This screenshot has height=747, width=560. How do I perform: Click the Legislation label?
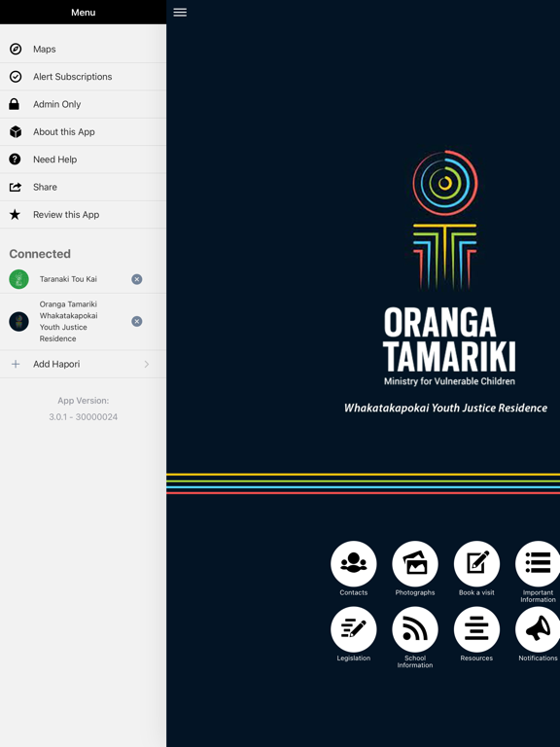pos(353,658)
